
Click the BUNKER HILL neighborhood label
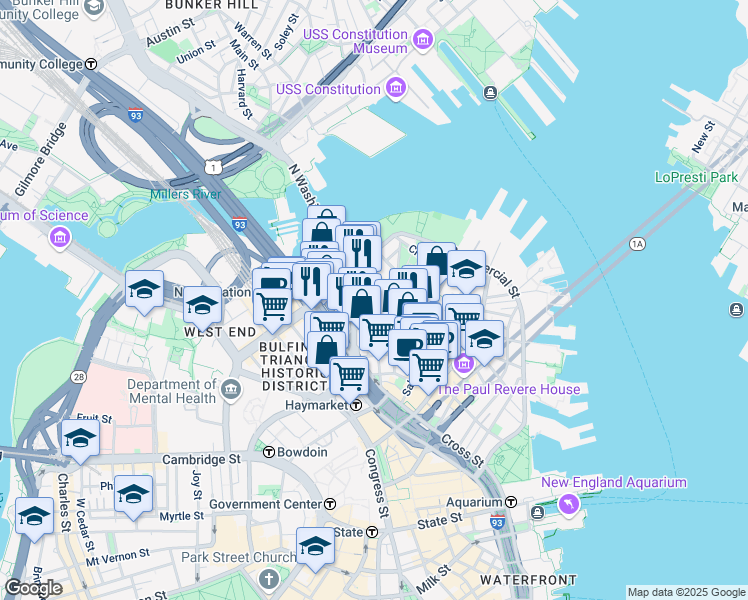click(x=211, y=5)
